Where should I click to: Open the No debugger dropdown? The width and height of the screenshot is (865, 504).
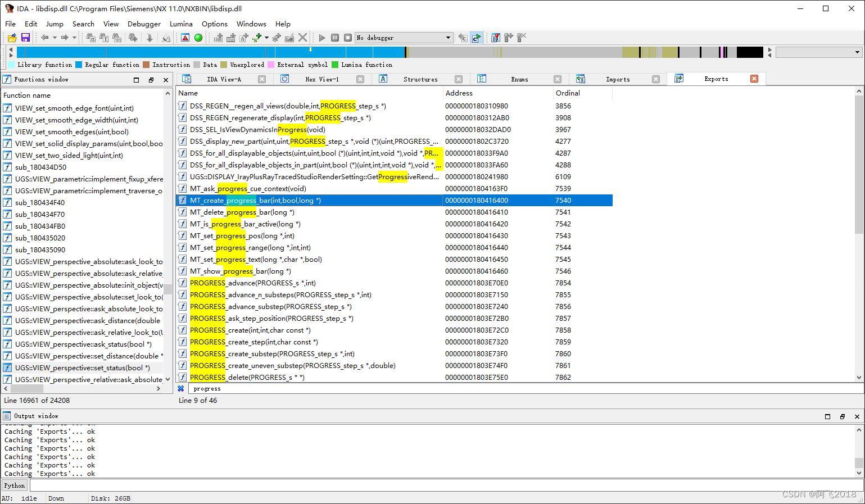tap(448, 37)
